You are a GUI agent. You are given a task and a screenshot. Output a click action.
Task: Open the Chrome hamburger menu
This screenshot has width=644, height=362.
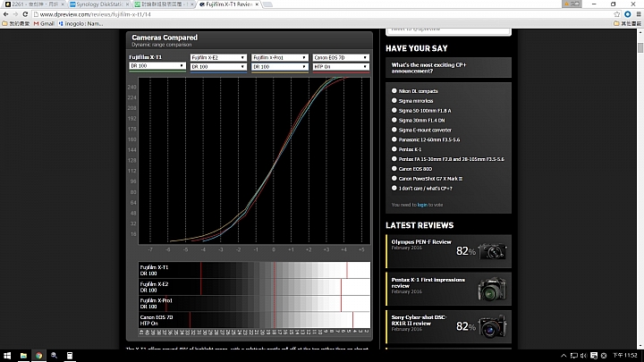[x=639, y=14]
